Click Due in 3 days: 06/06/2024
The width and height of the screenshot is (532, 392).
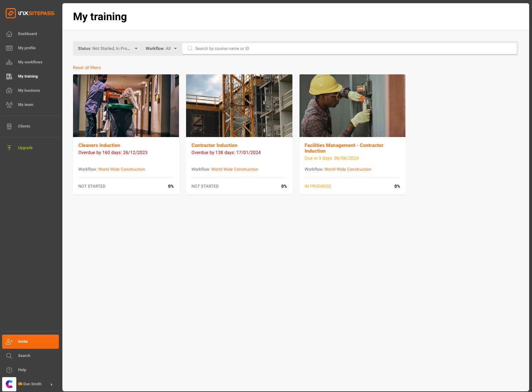[332, 158]
